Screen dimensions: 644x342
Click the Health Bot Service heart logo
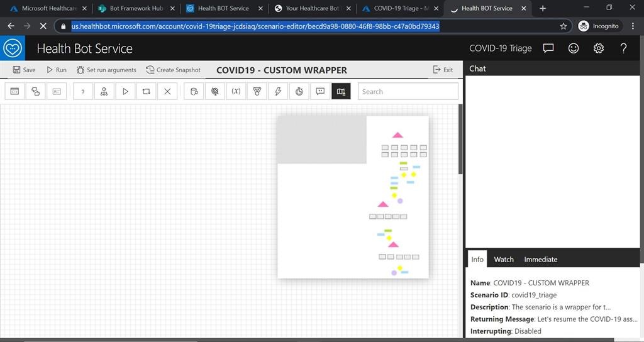13,48
